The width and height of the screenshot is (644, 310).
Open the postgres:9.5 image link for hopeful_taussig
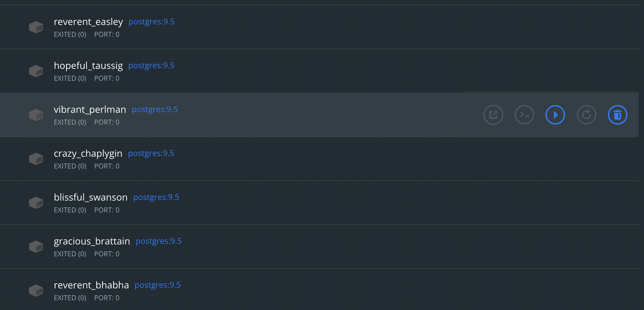point(151,65)
